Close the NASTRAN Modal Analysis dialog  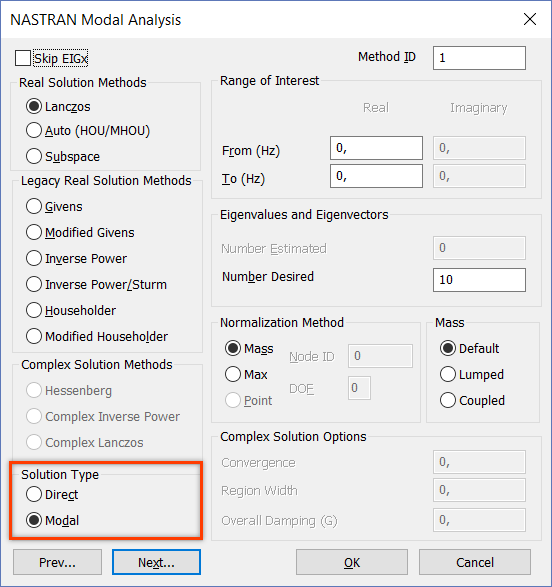[530, 19]
